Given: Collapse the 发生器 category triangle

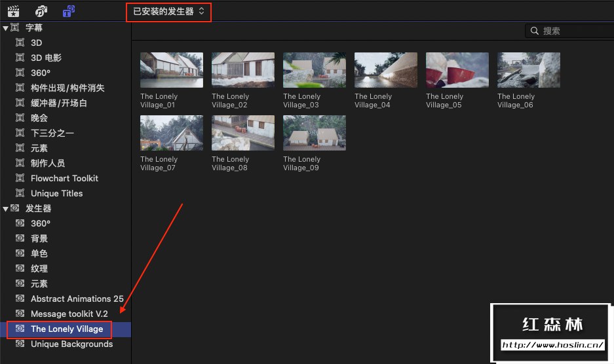Looking at the screenshot, I should pyautogui.click(x=5, y=209).
